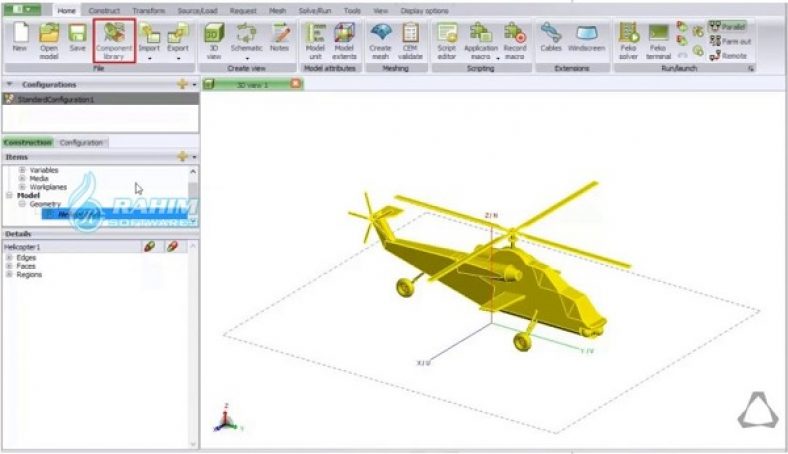Select StandardConfiguration1 in Configurations list
Viewport: 788px width, 454px height.
pyautogui.click(x=101, y=99)
